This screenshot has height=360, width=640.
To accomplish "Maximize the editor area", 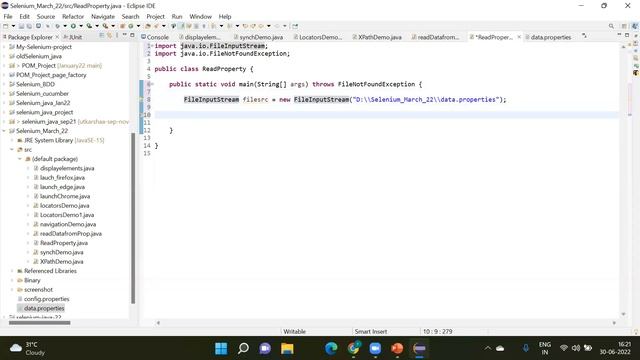I will pyautogui.click(x=627, y=35).
